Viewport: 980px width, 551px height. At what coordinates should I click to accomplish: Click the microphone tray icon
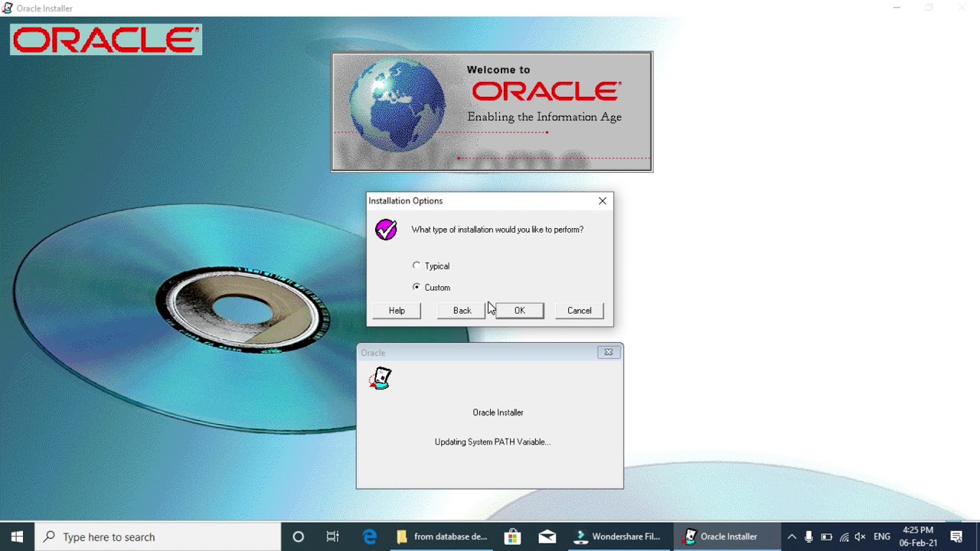(808, 536)
